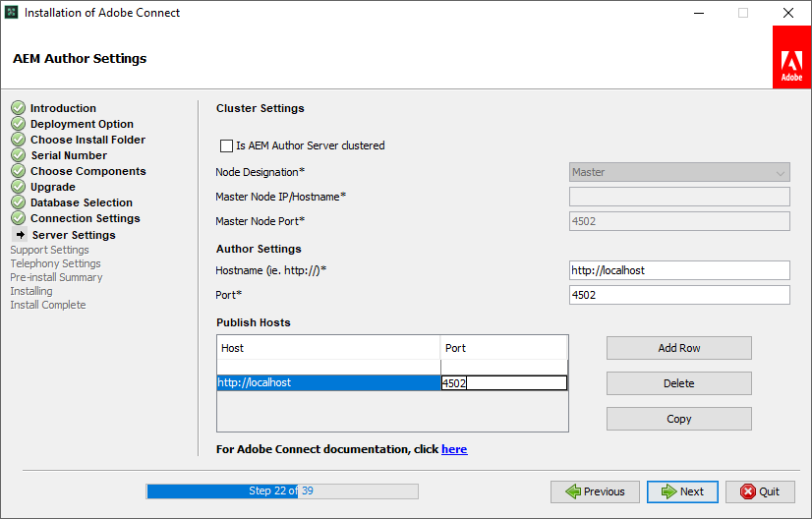Select the Choose Components step label
Screen dimensions: 812x519
click(88, 171)
